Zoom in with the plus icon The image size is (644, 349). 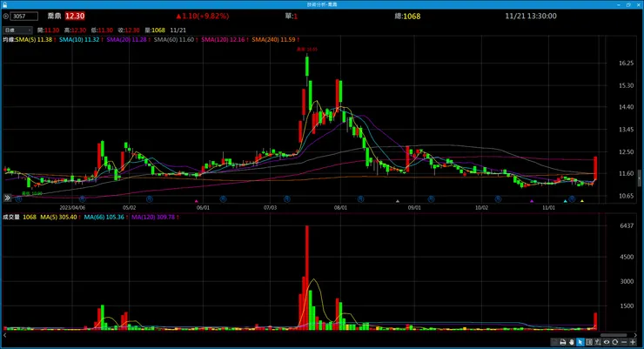[633, 342]
